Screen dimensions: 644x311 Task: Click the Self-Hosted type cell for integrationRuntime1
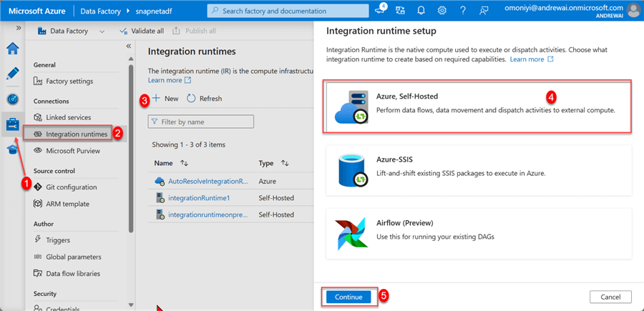tap(276, 198)
